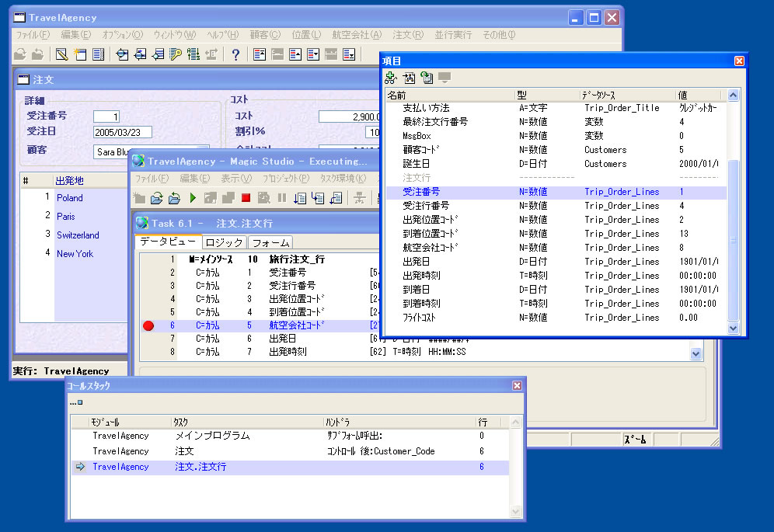
Task: Select the メインプログラム row in call stack
Action: (290, 436)
